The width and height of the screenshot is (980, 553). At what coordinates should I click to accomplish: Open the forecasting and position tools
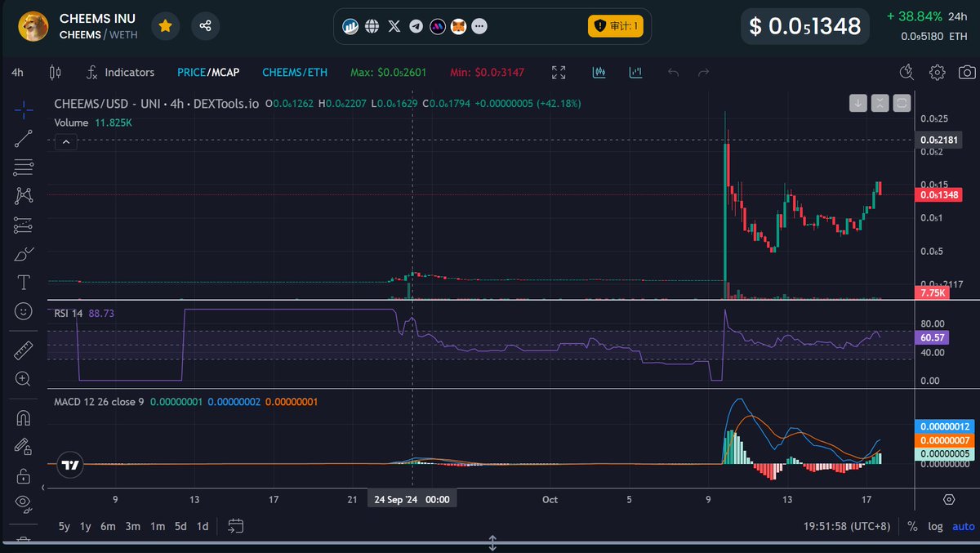click(23, 225)
